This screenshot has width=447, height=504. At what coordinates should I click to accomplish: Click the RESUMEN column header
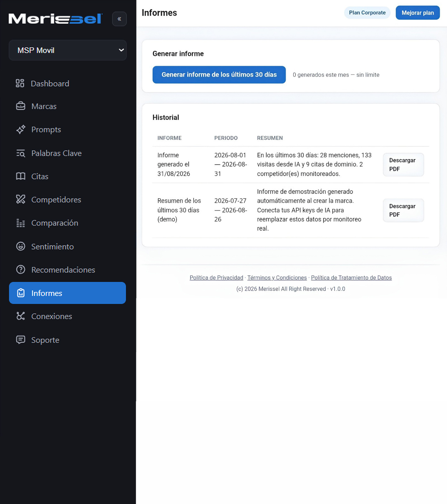pyautogui.click(x=270, y=138)
